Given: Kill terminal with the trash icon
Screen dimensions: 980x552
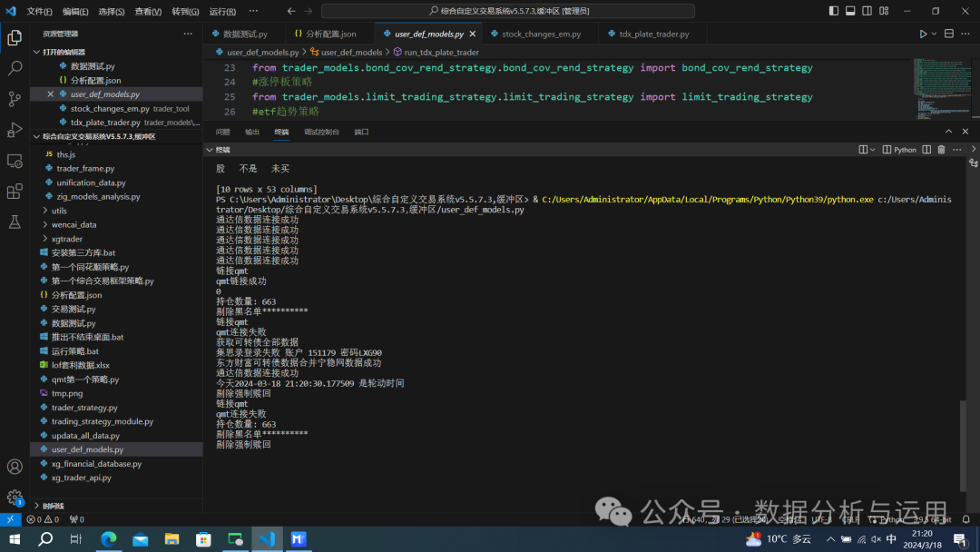Looking at the screenshot, I should tap(941, 150).
